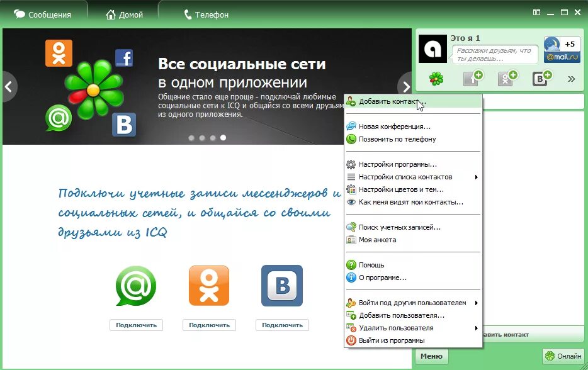The width and height of the screenshot is (588, 370).
Task: Select Как меня видят мои контакты...
Action: (x=413, y=202)
